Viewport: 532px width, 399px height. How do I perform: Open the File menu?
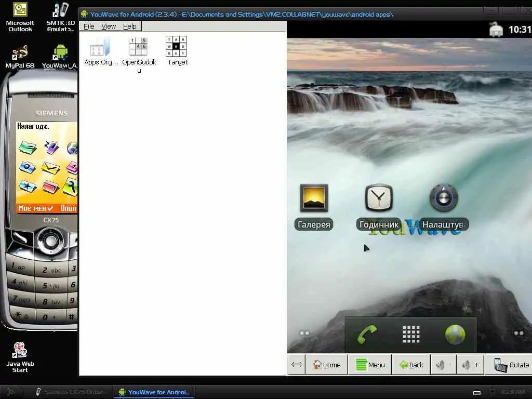pyautogui.click(x=89, y=26)
